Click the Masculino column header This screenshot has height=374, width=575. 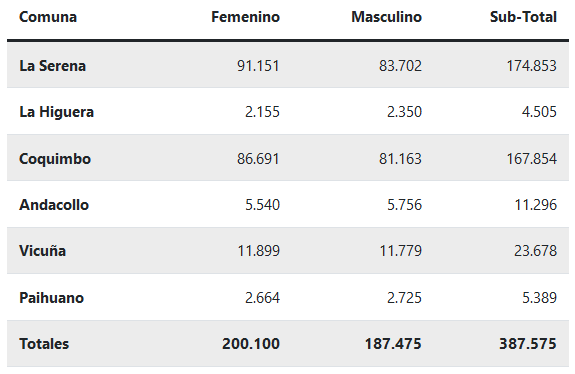pyautogui.click(x=387, y=17)
